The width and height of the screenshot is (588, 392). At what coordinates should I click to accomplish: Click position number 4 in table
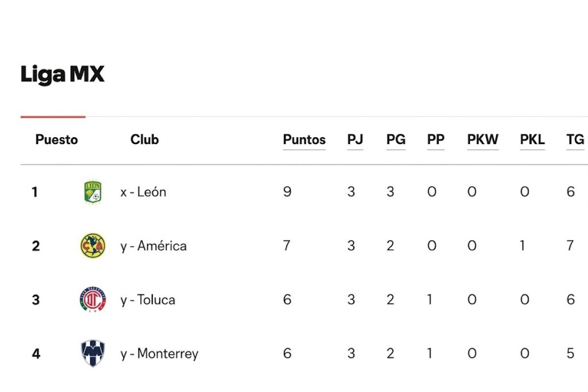tap(35, 353)
